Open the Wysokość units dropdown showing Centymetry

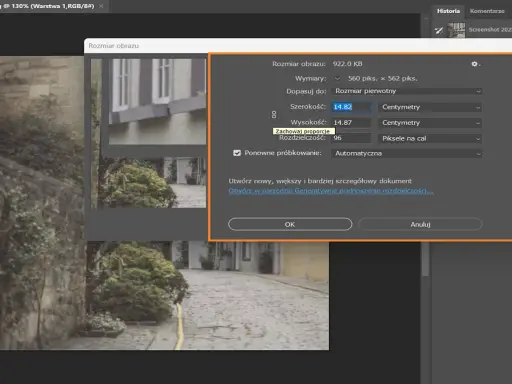click(x=430, y=123)
